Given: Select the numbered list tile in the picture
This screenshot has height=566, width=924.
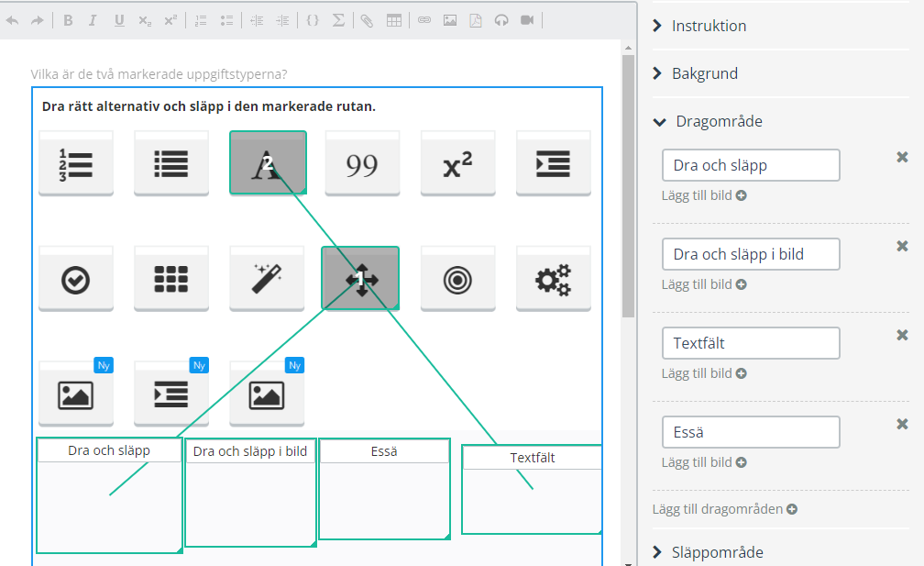Looking at the screenshot, I should point(76,163).
